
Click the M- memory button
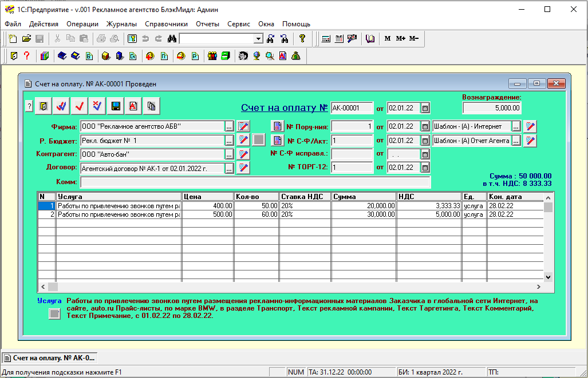[413, 38]
